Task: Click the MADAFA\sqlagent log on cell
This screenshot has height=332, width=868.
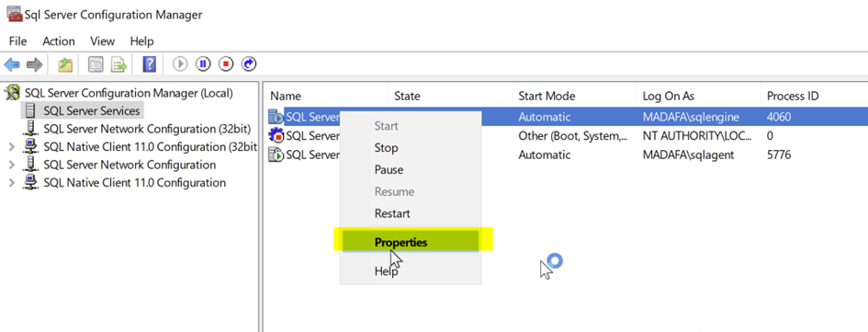Action: point(688,155)
